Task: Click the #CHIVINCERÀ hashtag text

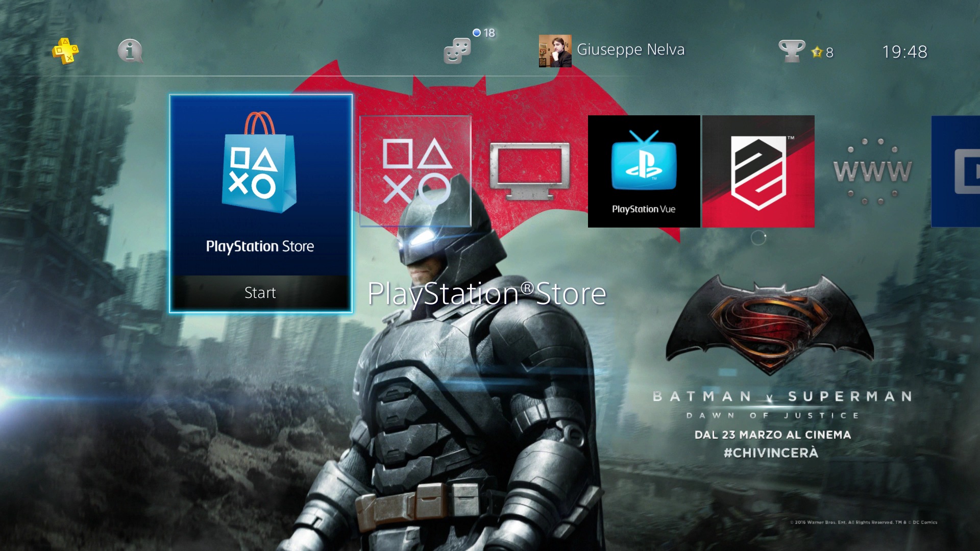Action: coord(771,453)
